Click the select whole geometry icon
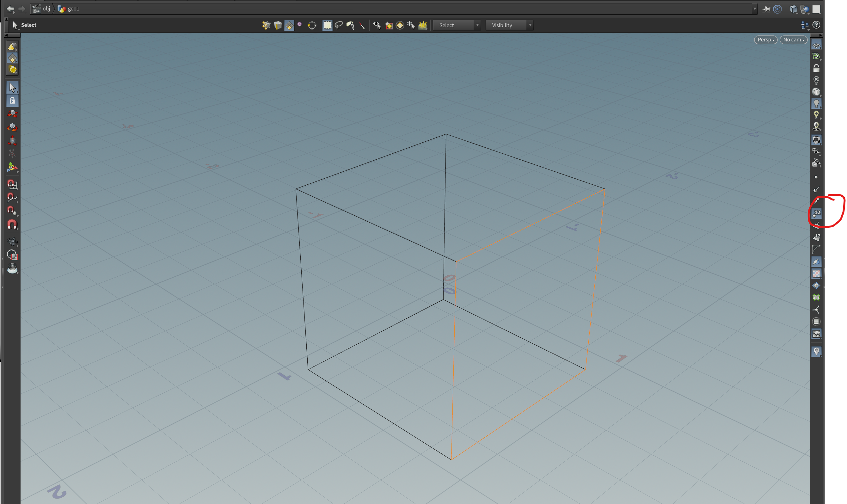The image size is (847, 504). click(400, 25)
